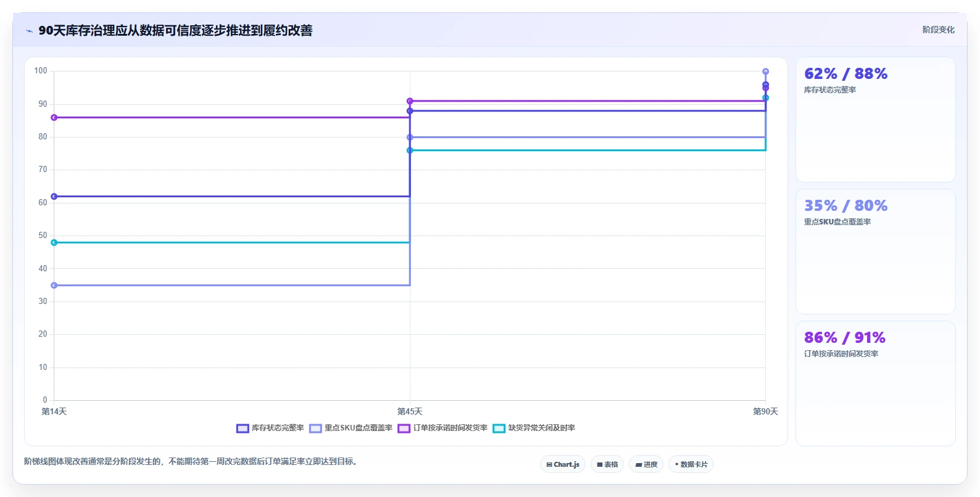The image size is (980, 497).
Task: Click the 表格 tag
Action: pyautogui.click(x=607, y=464)
